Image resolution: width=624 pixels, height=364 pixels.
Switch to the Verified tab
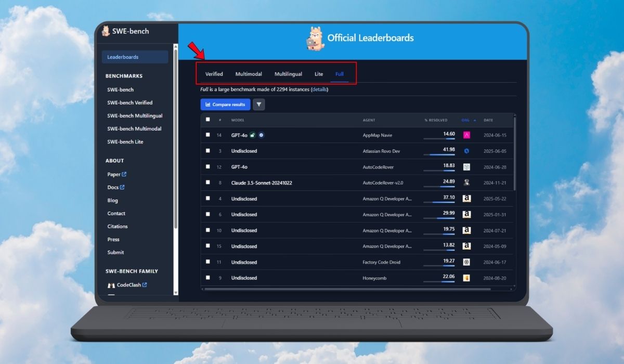(x=214, y=74)
